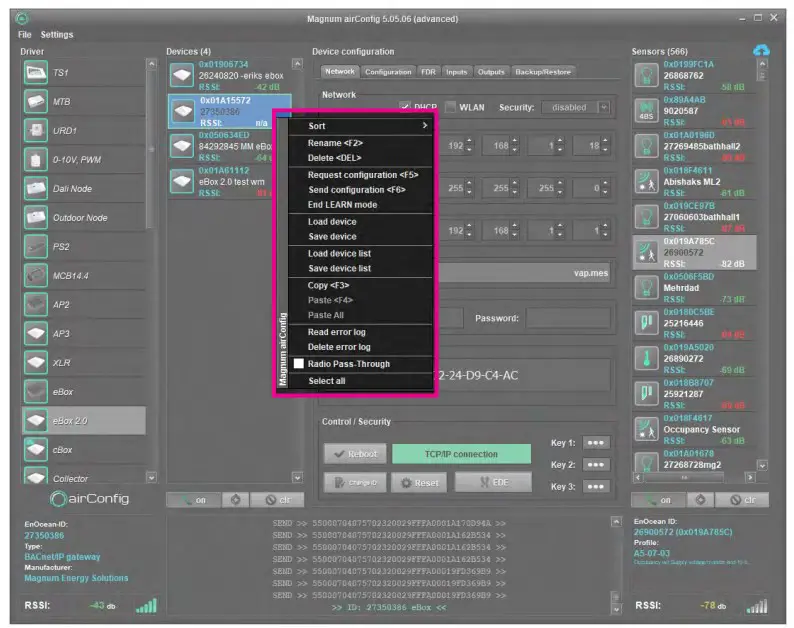Image resolution: width=794 pixels, height=628 pixels.
Task: Open the Key 1 options button
Action: click(597, 443)
